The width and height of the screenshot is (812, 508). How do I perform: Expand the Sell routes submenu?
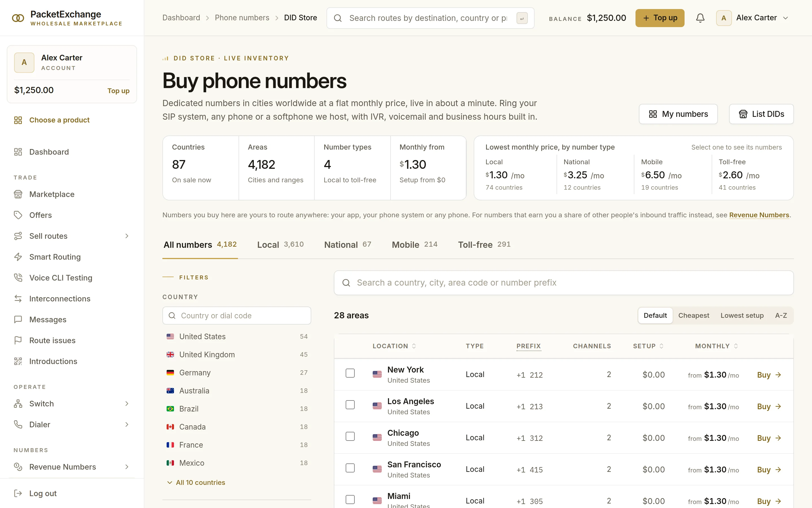(127, 236)
